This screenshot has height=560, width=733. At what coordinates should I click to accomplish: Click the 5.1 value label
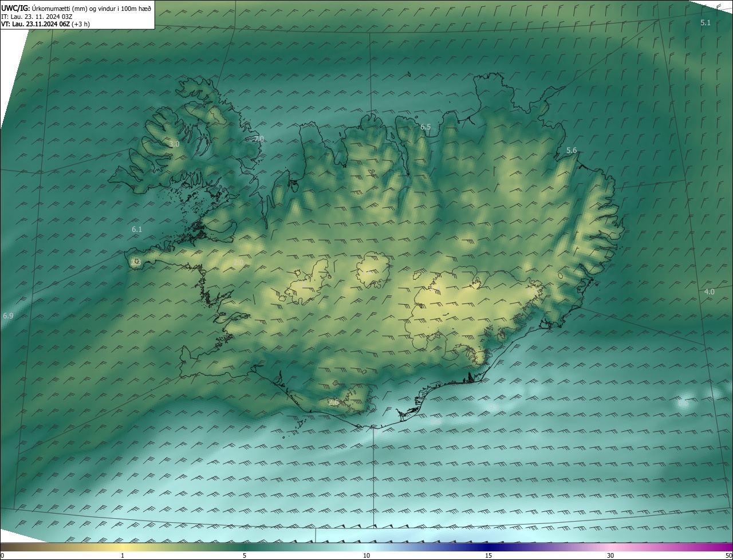[x=705, y=22]
